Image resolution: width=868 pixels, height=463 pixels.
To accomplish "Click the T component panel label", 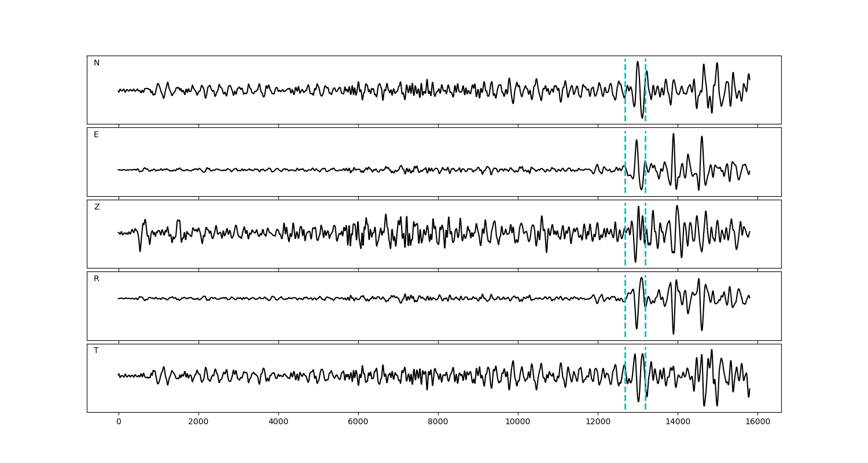I will coord(96,351).
